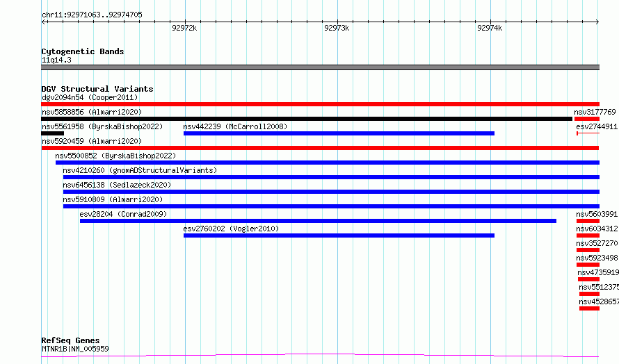This screenshot has width=619, height=364.
Task: Select the nsv5500852 (ByrskaBishop2022) label
Action: 115,156
